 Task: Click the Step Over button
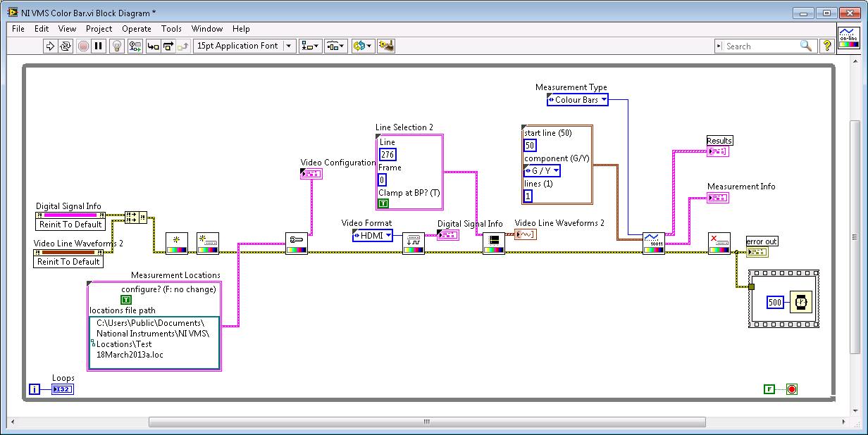coord(168,46)
